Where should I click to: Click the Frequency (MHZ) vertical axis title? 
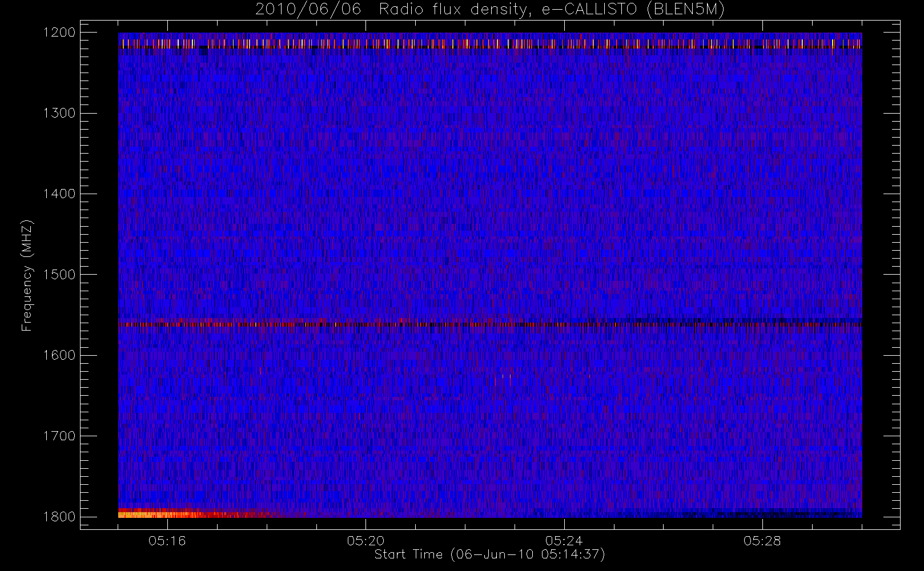27,275
